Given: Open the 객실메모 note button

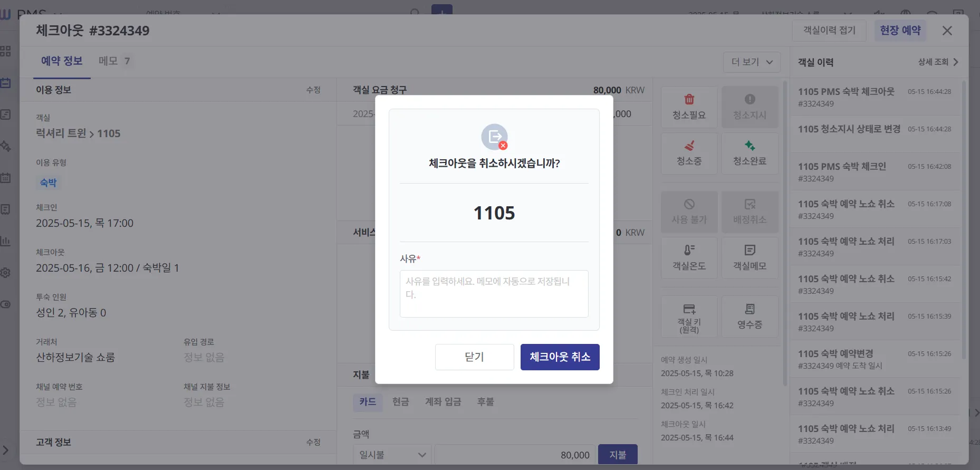Looking at the screenshot, I should (x=750, y=258).
